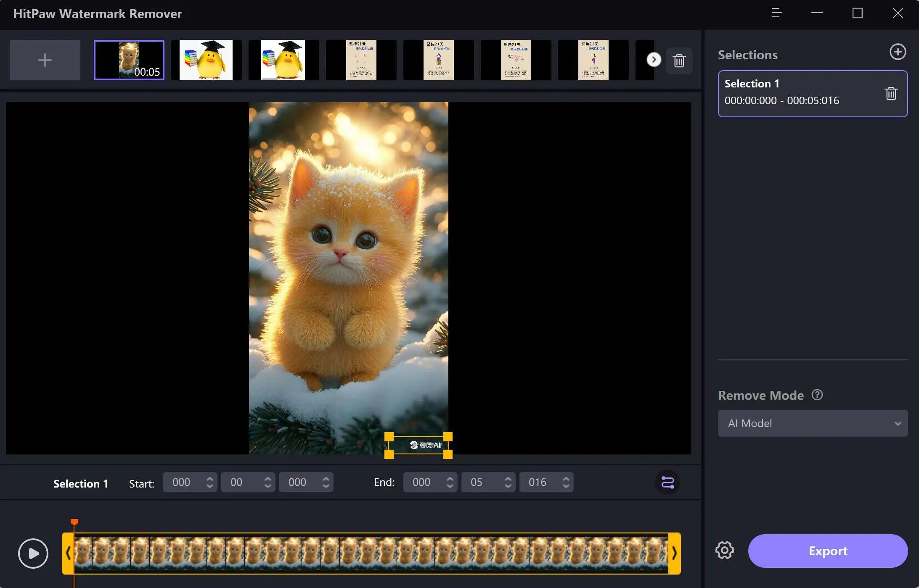Open the Remove Mode help icon
Image resolution: width=919 pixels, height=588 pixels.
pos(817,395)
